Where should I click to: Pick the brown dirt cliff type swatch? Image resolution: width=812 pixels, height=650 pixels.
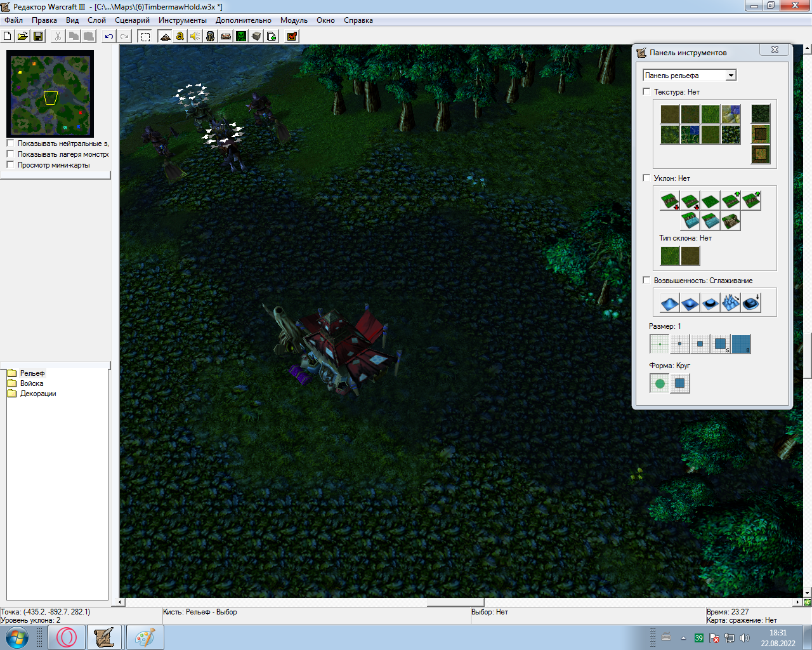point(690,256)
